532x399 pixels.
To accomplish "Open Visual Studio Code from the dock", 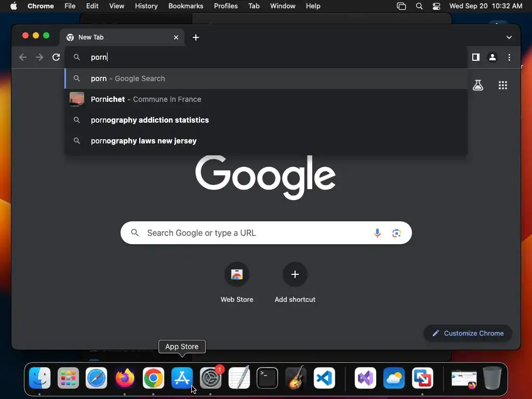I will pos(324,378).
